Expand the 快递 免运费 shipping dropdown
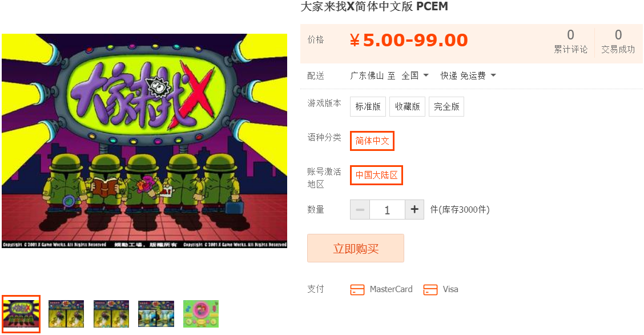644x335 pixels. tap(468, 75)
